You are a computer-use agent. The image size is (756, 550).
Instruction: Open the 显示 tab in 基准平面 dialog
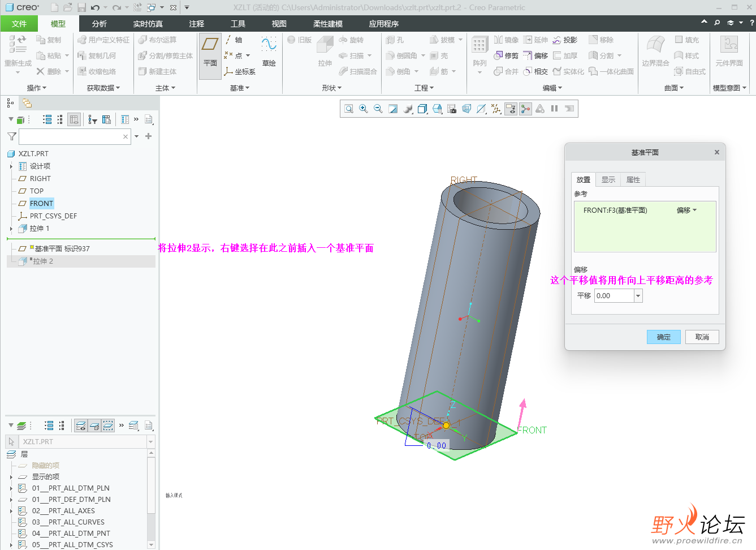pos(608,180)
